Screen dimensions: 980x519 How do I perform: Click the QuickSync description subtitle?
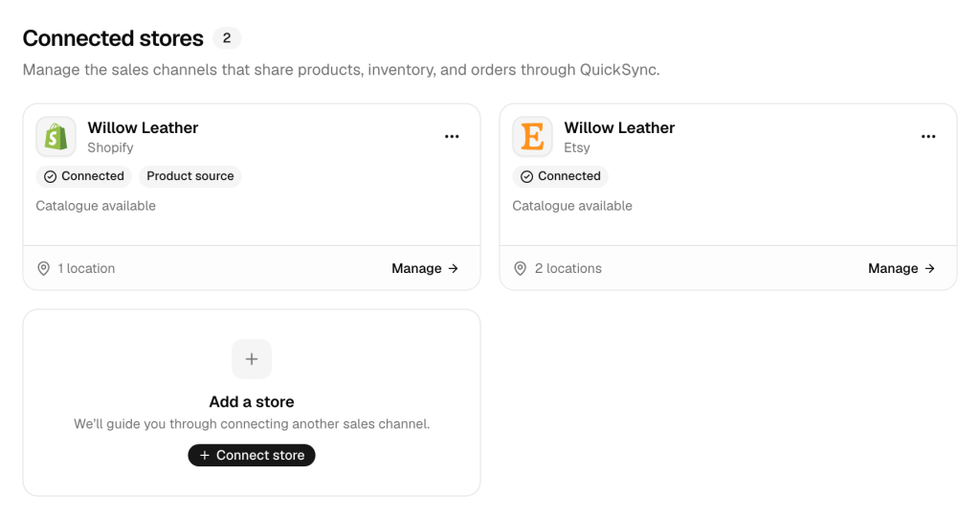pyautogui.click(x=342, y=69)
